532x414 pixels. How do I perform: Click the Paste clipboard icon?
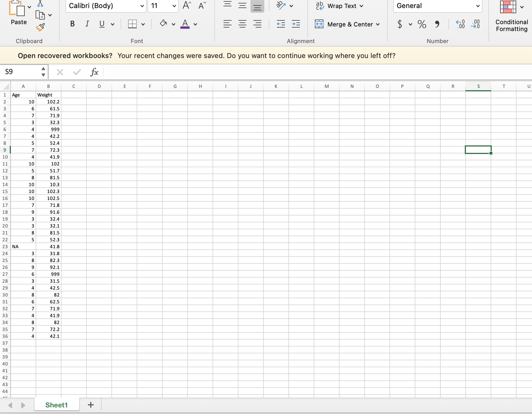click(x=17, y=8)
